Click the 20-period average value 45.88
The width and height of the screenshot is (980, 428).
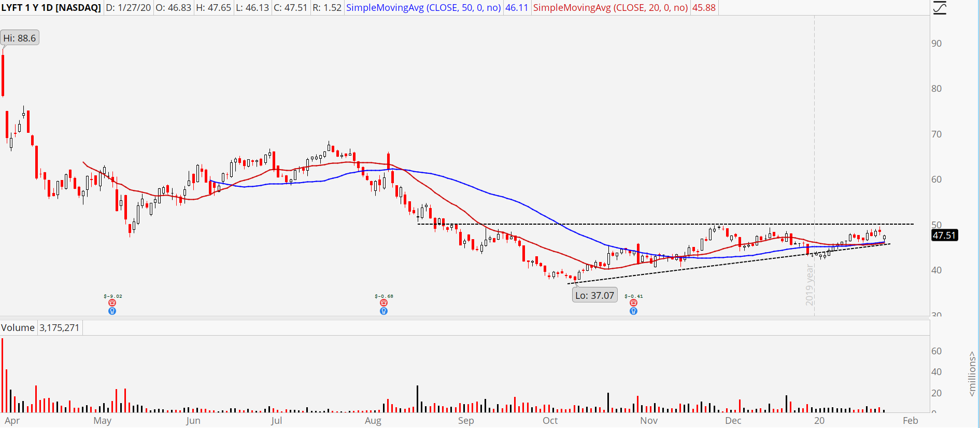click(x=704, y=8)
